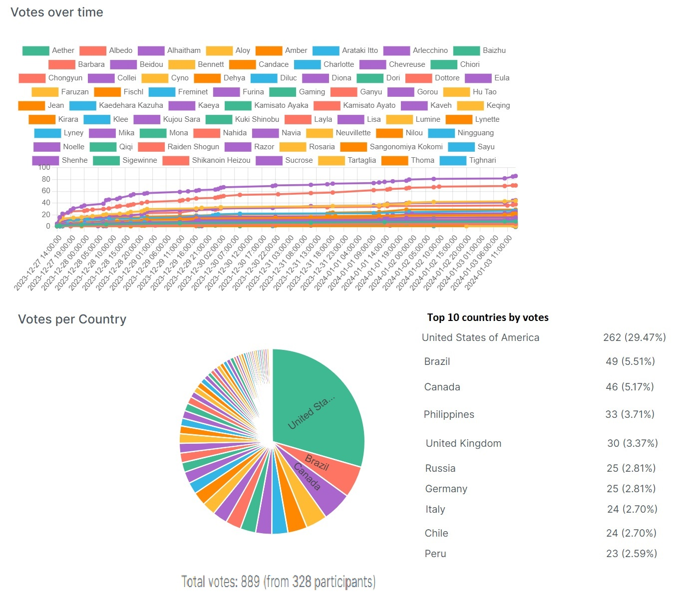Select "Russia" in the top countries list
675x616 pixels.
pyautogui.click(x=440, y=468)
